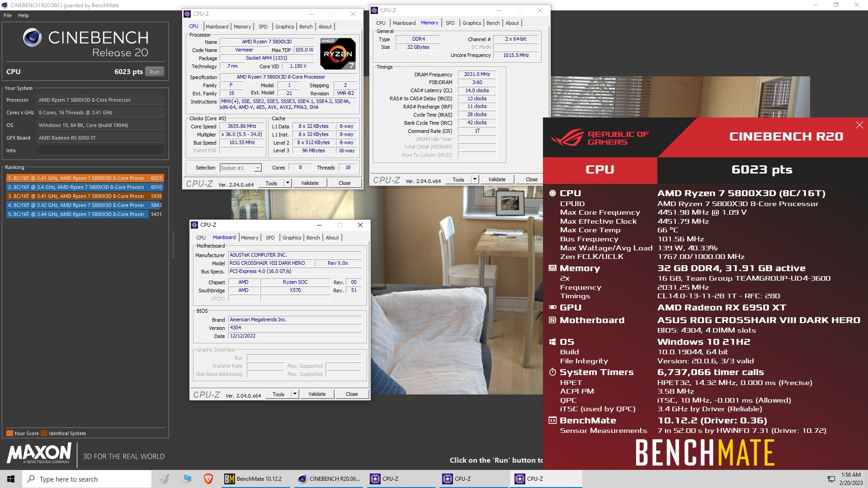Click the GPU icon in BenchMate panel
This screenshot has height=488, width=868.
pyautogui.click(x=552, y=307)
